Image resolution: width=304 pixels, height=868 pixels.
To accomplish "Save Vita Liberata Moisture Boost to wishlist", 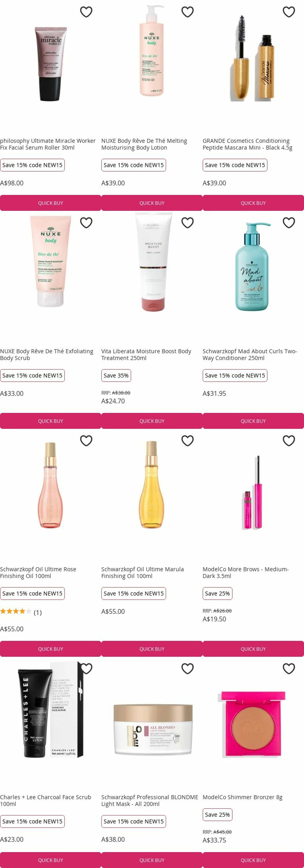I will tap(188, 223).
